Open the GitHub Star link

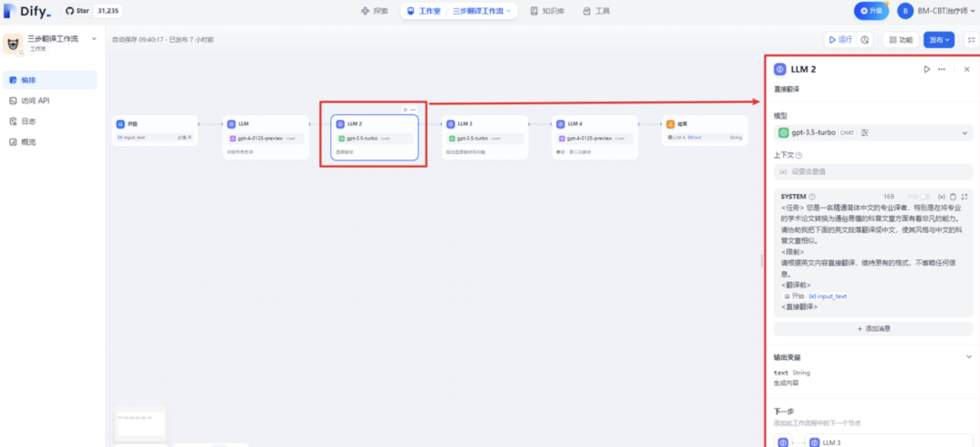coord(92,11)
